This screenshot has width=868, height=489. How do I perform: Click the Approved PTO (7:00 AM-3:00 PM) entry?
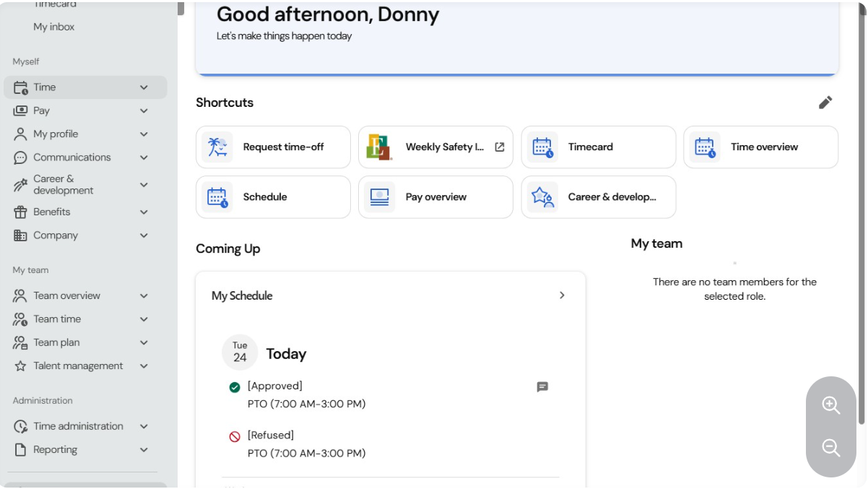[306, 404]
